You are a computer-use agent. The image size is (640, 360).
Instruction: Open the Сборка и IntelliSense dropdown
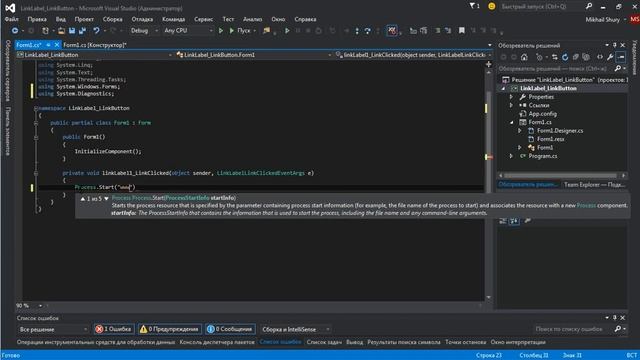coord(295,329)
